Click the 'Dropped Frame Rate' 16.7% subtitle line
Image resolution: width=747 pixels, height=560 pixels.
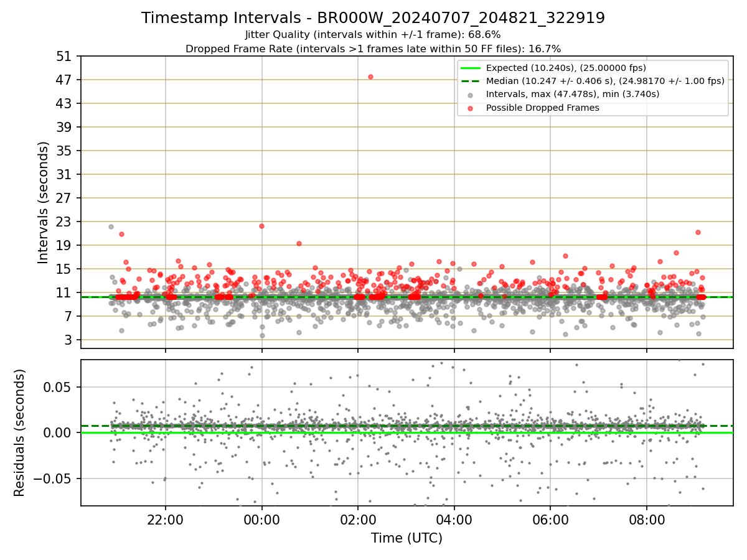(x=374, y=49)
